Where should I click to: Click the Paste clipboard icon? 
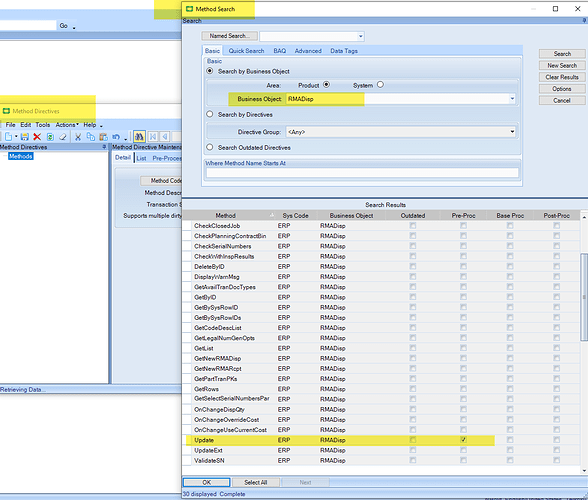tap(104, 137)
